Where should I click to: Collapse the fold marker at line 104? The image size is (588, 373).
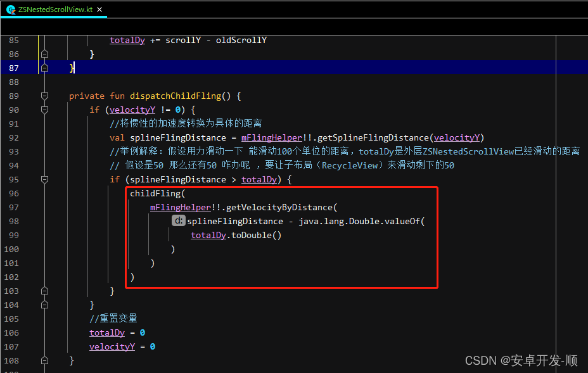[x=44, y=304]
